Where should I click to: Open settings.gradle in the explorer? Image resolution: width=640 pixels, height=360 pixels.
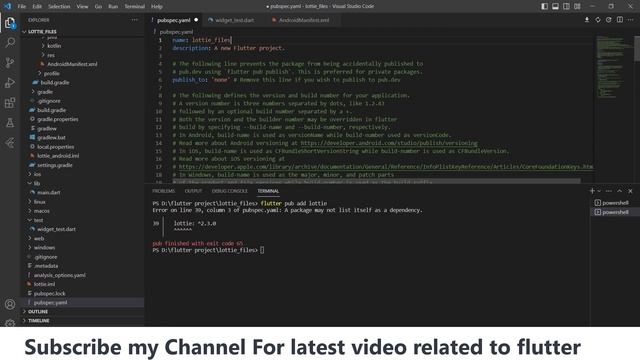coord(55,165)
